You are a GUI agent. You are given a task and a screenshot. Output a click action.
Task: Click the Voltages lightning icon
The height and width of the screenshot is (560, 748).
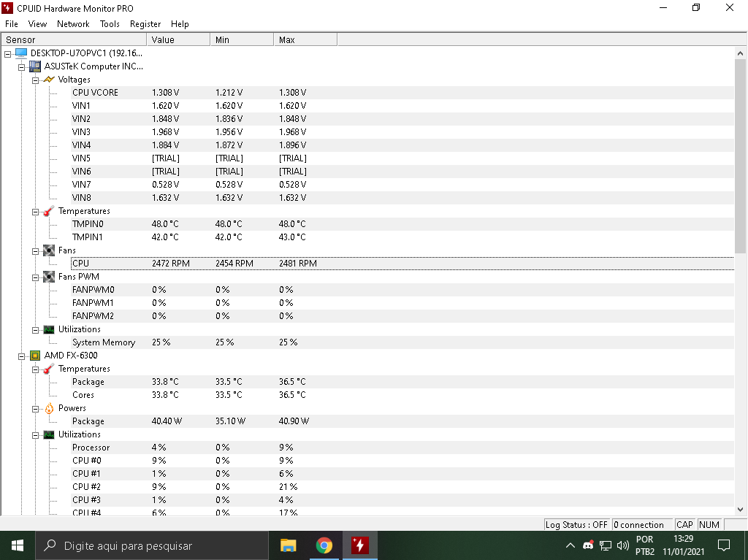tap(49, 80)
